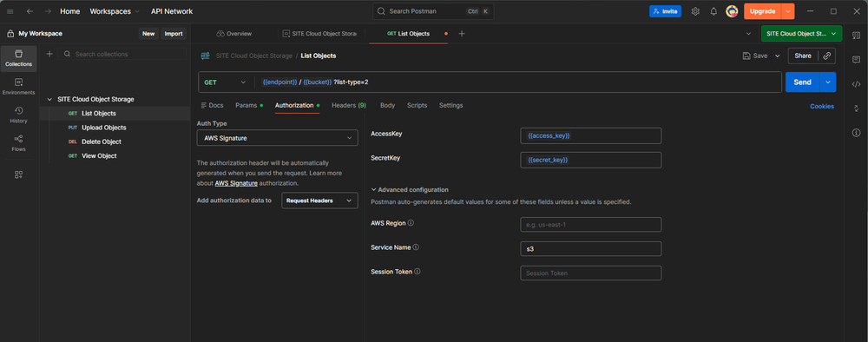The width and height of the screenshot is (868, 342).
Task: Collapse the Advanced configuration section
Action: coord(410,190)
